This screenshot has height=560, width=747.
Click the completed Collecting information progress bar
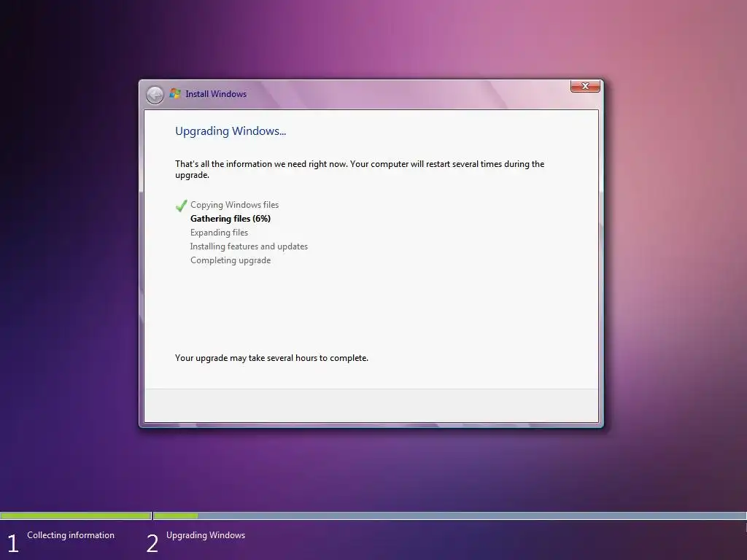click(x=75, y=516)
